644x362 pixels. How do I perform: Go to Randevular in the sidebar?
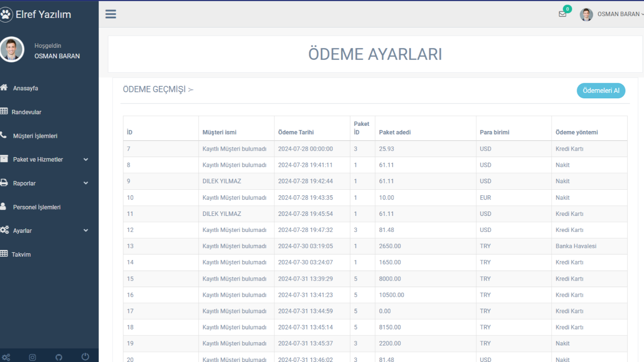tap(26, 112)
